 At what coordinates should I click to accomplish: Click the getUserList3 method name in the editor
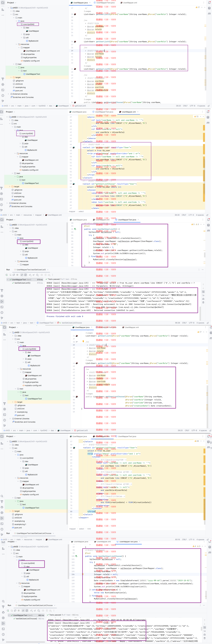pyautogui.click(x=103, y=14)
